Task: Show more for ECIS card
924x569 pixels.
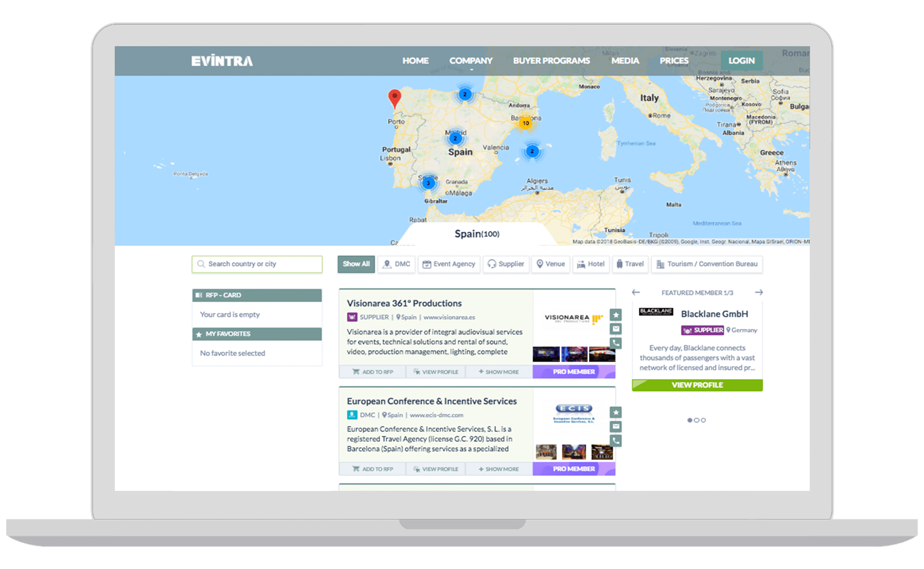Action: click(x=499, y=469)
